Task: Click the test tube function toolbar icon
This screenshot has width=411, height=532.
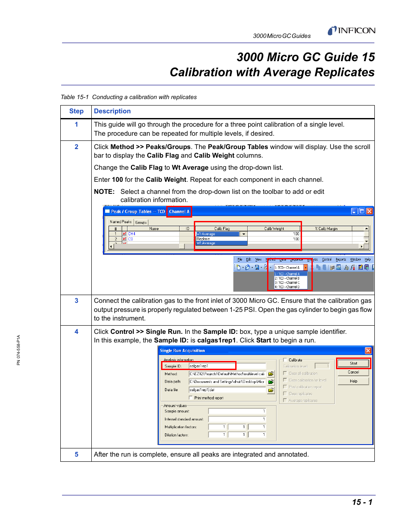Action: [353, 268]
